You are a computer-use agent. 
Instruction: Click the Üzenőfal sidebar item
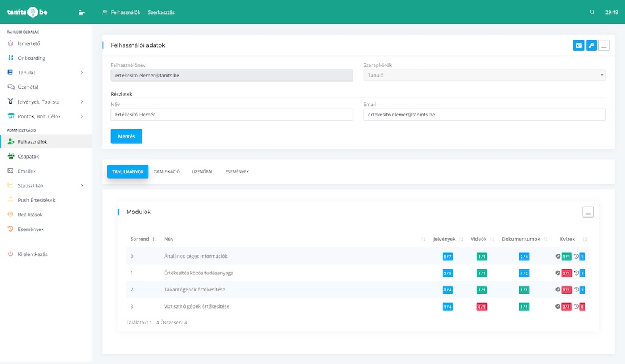[x=28, y=87]
